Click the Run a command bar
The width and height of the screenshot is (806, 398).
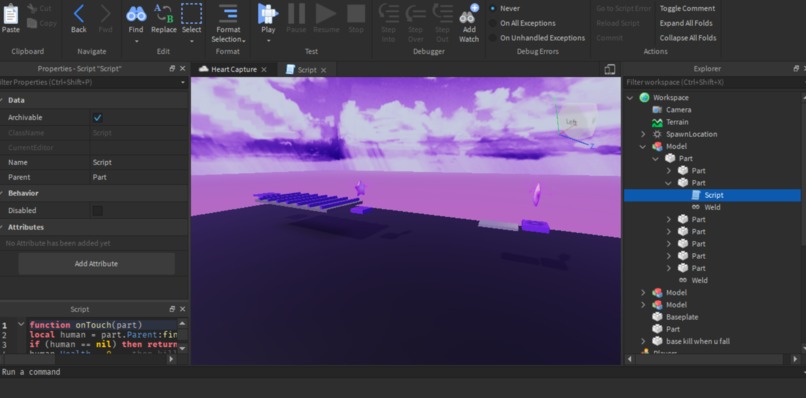(401, 372)
